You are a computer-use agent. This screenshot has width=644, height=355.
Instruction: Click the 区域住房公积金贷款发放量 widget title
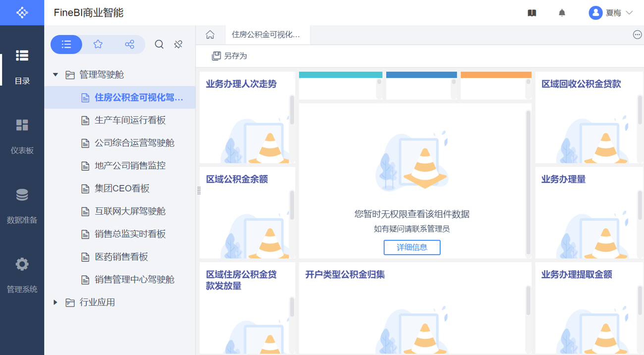tap(241, 280)
